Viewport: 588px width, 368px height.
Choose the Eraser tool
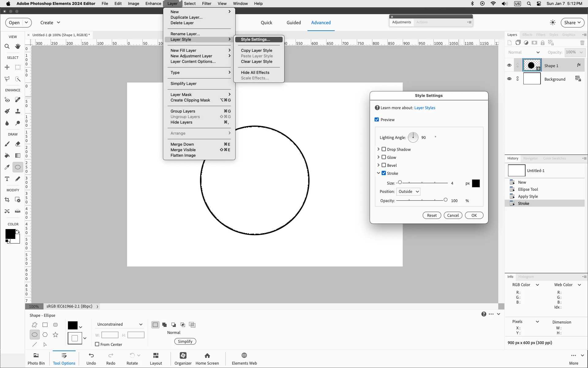[x=18, y=144]
